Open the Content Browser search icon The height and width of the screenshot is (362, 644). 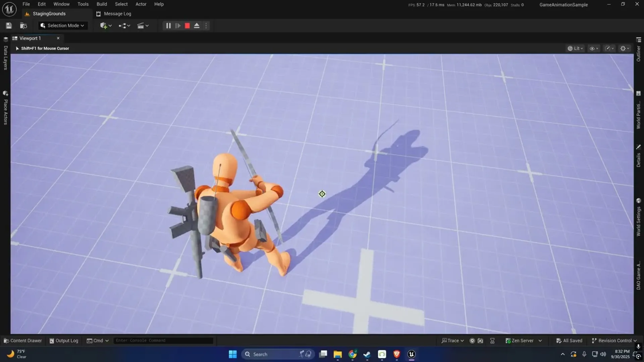tap(23, 25)
